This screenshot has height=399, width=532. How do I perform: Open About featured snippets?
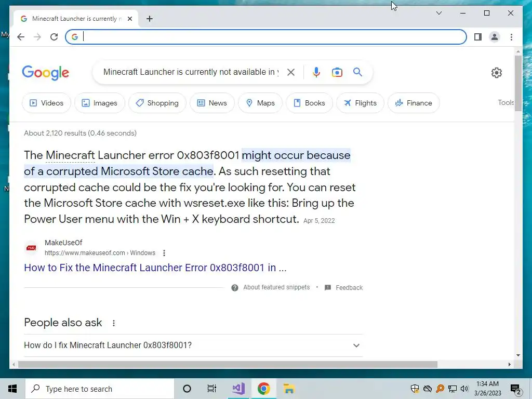click(x=276, y=287)
